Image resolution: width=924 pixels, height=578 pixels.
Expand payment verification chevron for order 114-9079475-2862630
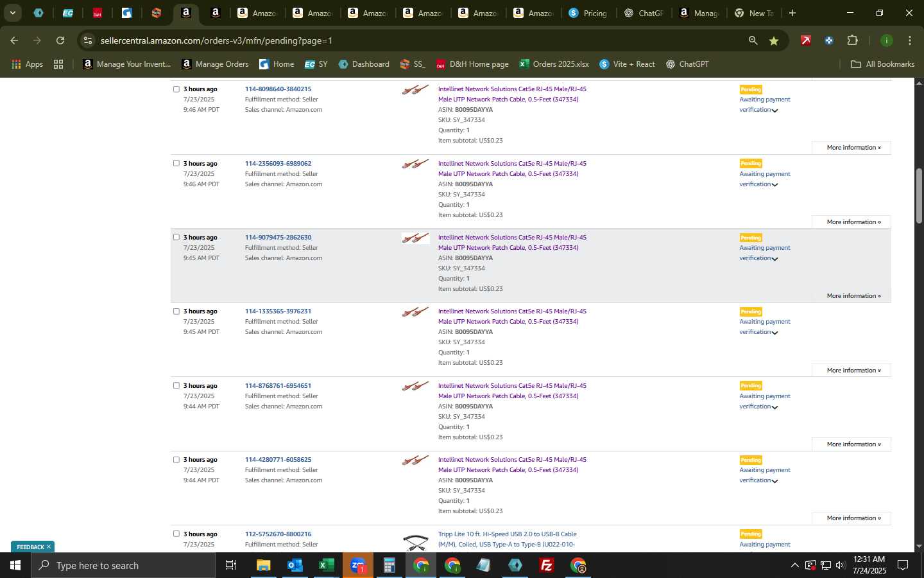point(775,259)
